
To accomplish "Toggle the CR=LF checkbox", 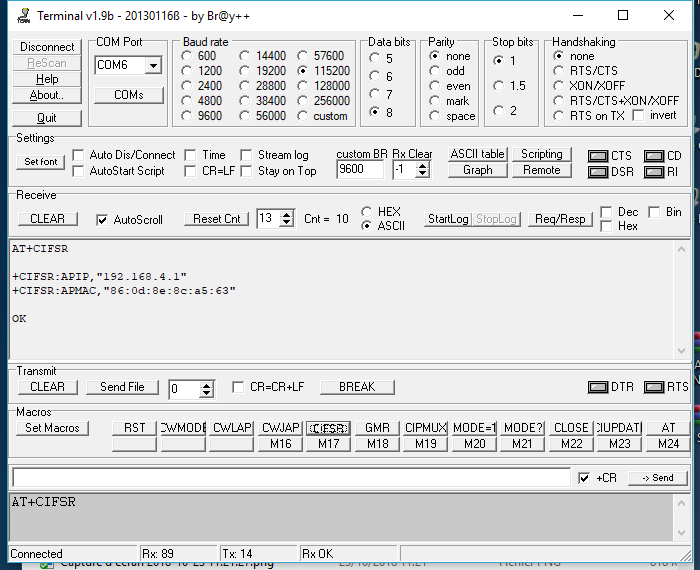I will point(190,171).
